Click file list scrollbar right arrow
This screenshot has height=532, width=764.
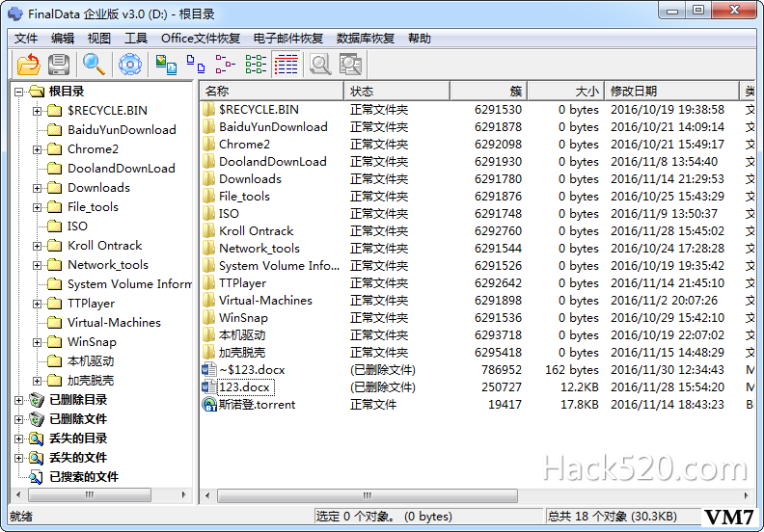[746, 496]
